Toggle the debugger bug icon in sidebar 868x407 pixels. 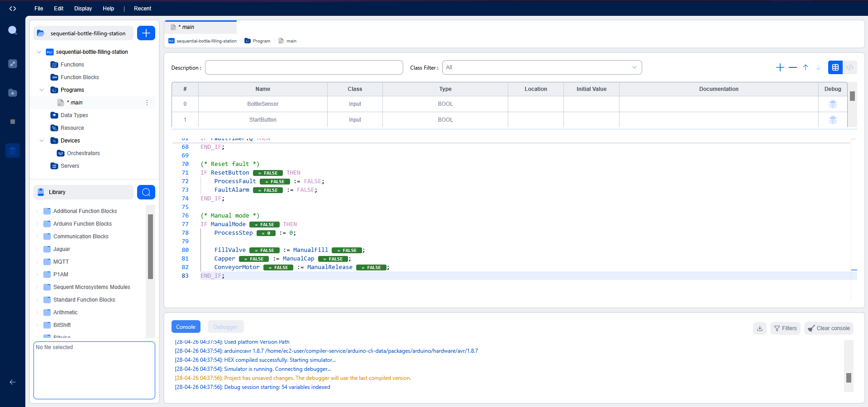[13, 151]
